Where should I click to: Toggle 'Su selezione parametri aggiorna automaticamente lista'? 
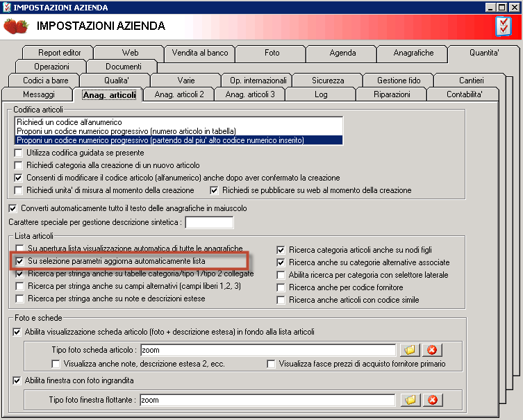pyautogui.click(x=20, y=261)
